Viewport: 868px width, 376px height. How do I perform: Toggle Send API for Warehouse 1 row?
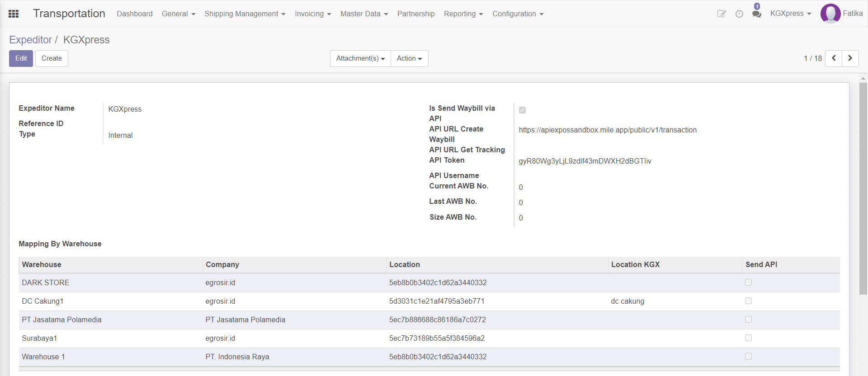[748, 357]
